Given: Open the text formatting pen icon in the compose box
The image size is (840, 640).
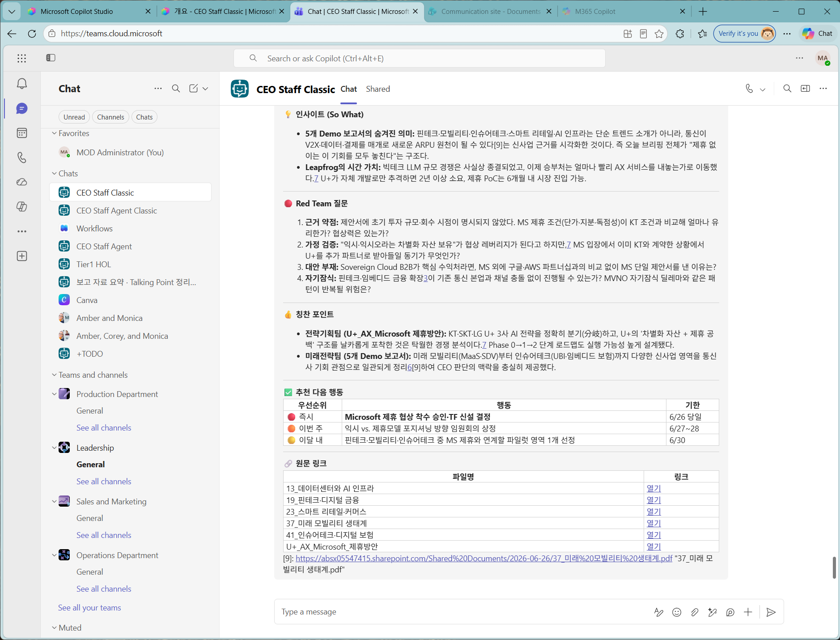Looking at the screenshot, I should tap(659, 612).
